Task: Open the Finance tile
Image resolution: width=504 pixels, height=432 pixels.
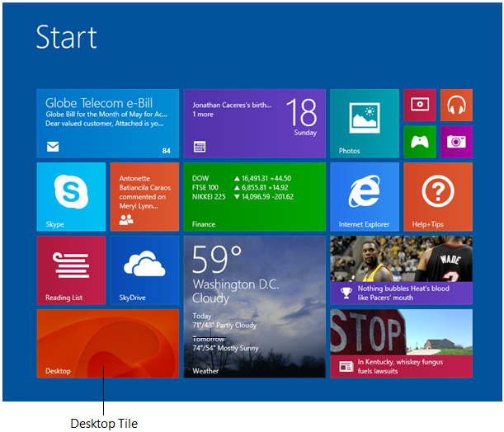Action: (x=254, y=196)
